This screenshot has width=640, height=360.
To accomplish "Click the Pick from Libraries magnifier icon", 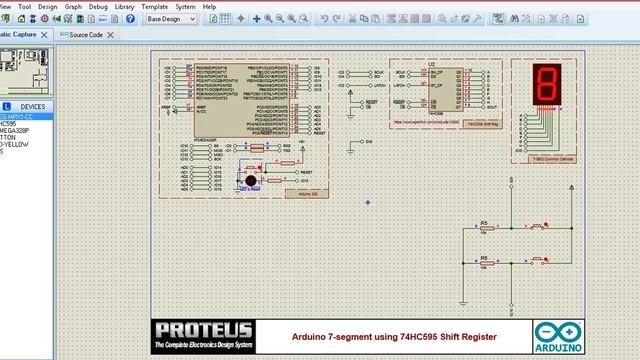I will click(x=442, y=19).
